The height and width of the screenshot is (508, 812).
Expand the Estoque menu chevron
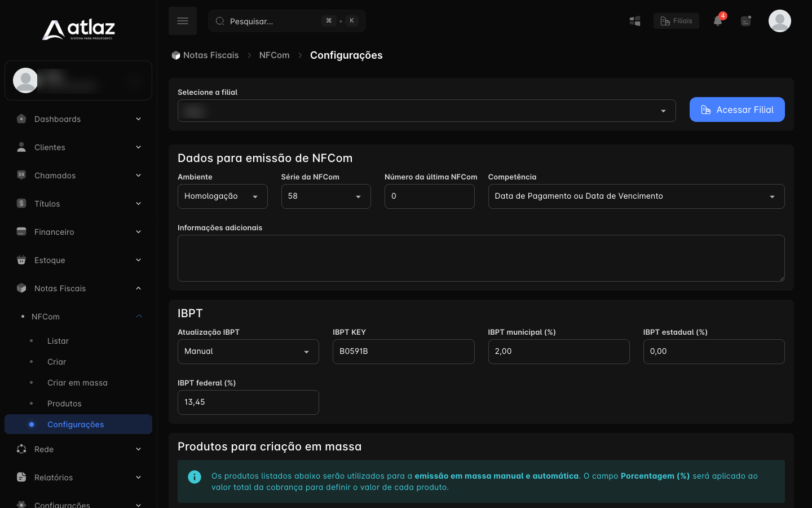(x=138, y=260)
